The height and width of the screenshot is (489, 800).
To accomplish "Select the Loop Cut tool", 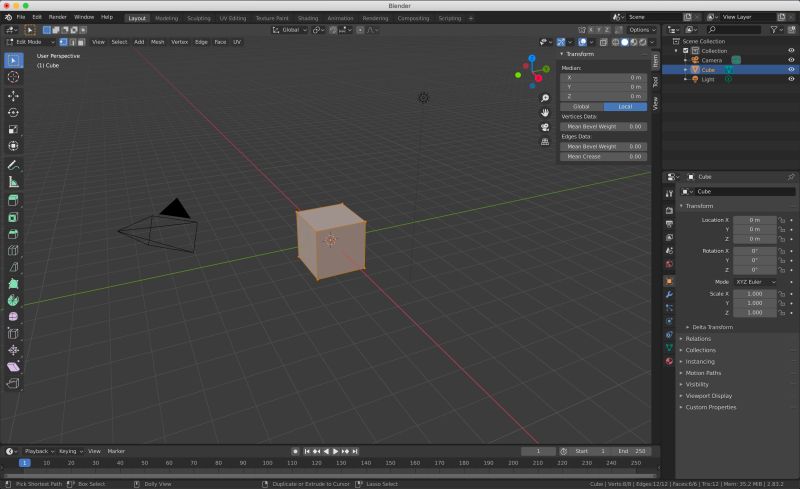I will click(x=13, y=251).
